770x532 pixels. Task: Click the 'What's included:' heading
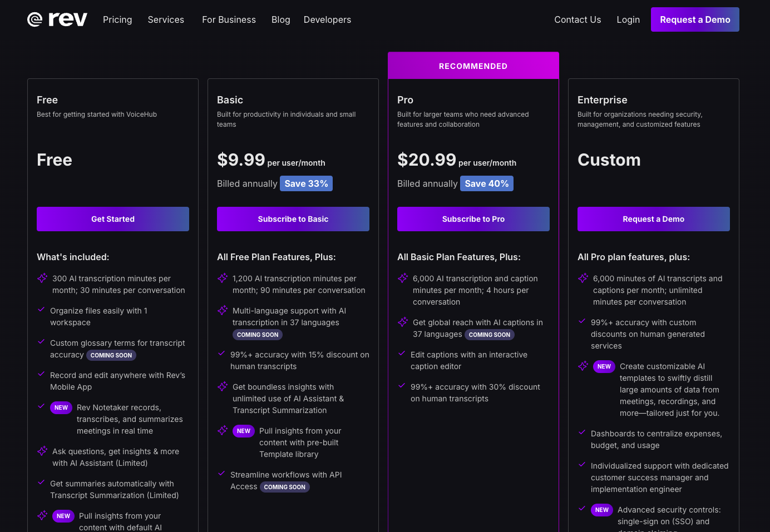point(73,257)
